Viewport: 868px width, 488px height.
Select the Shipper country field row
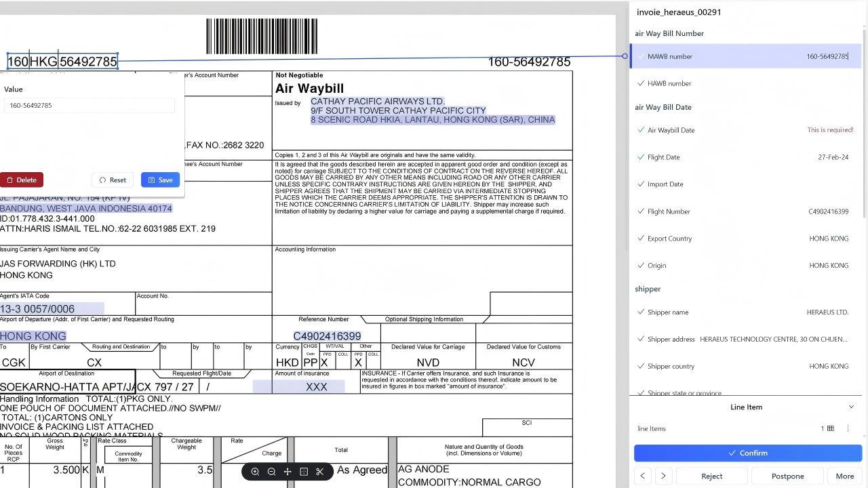745,366
